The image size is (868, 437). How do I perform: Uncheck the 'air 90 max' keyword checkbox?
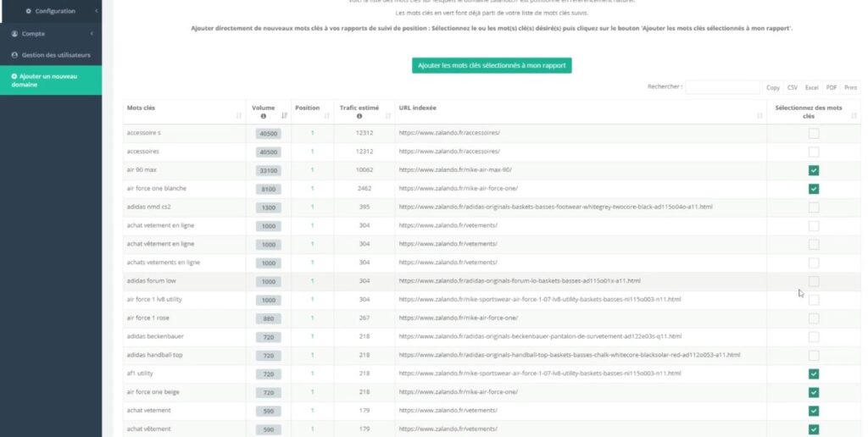[x=813, y=170]
